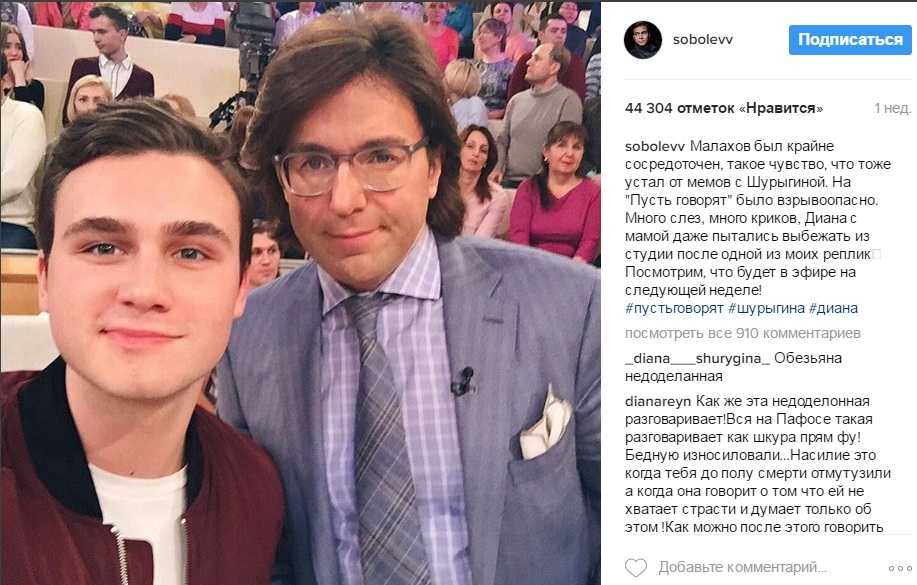This screenshot has height=585, width=917.
Task: Click the #диана hashtag
Action: click(x=833, y=308)
